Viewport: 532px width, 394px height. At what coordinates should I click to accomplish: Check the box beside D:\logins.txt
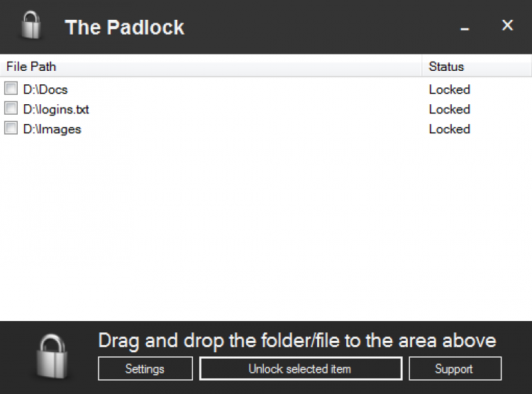coord(11,108)
